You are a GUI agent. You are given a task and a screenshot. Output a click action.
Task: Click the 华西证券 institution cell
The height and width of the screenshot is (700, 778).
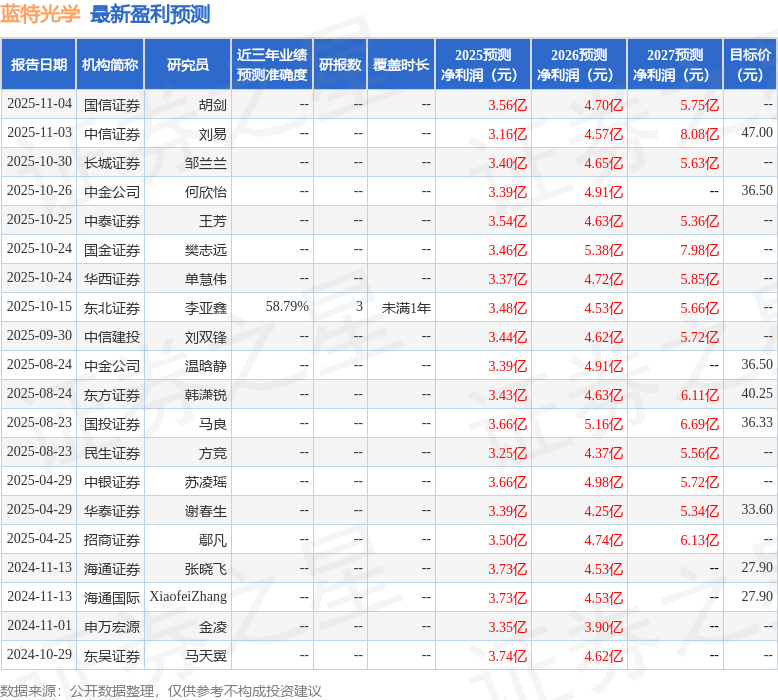(112, 279)
